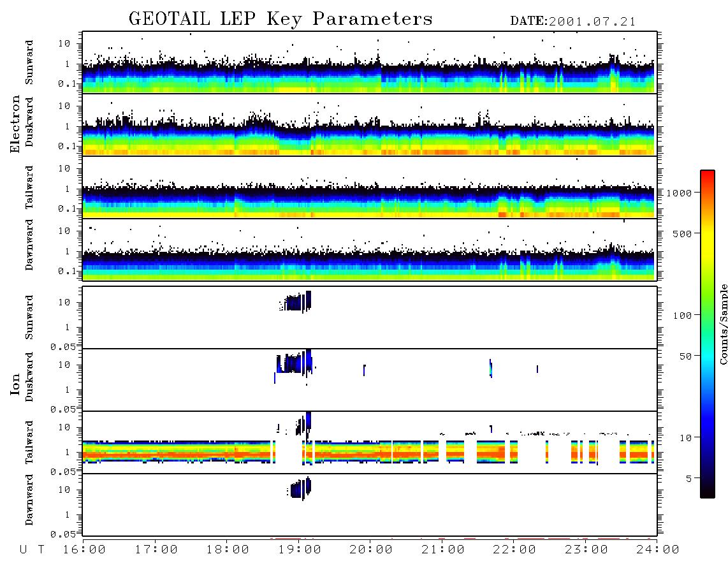Click the "20:00" time tick label
This screenshot has width=728, height=561.
[x=371, y=550]
